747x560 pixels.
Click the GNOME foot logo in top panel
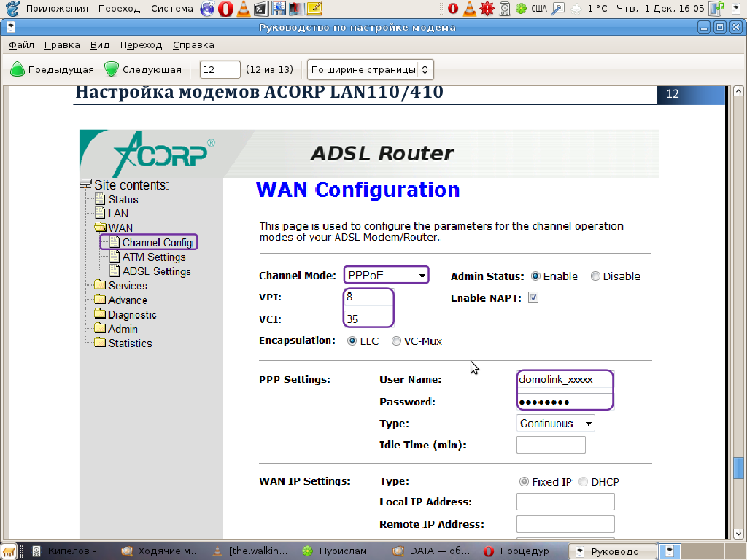coord(12,8)
